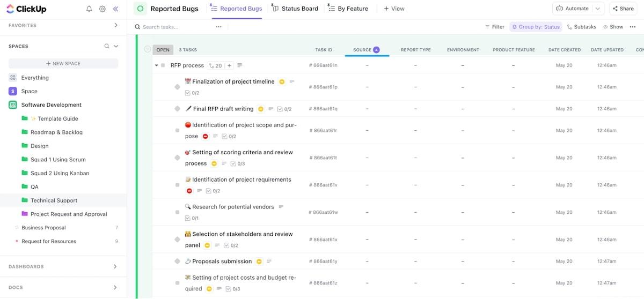Click the plus icon beside RFP process
The height and width of the screenshot is (299, 644).
229,65
